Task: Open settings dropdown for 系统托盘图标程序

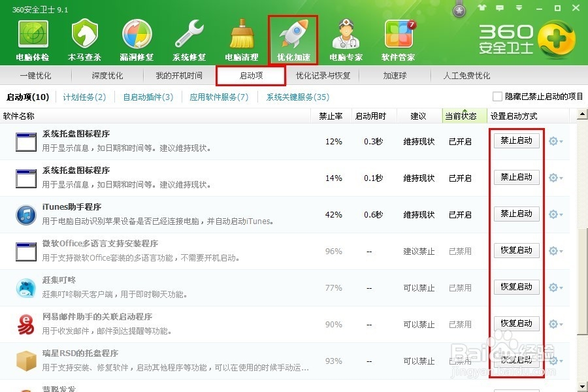Action: tap(554, 140)
